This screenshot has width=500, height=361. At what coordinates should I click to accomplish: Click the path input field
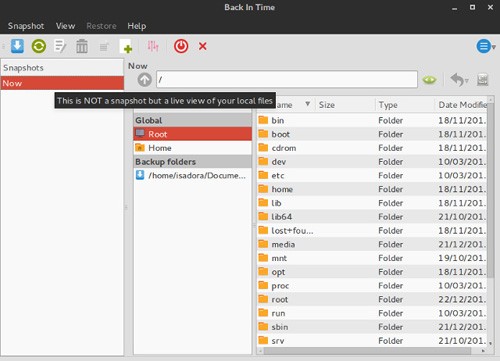287,79
